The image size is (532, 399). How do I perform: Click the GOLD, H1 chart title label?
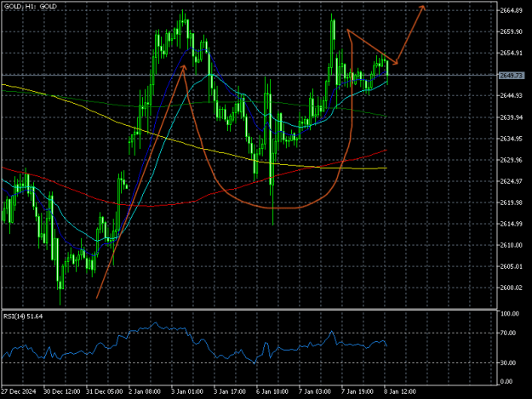pyautogui.click(x=30, y=7)
